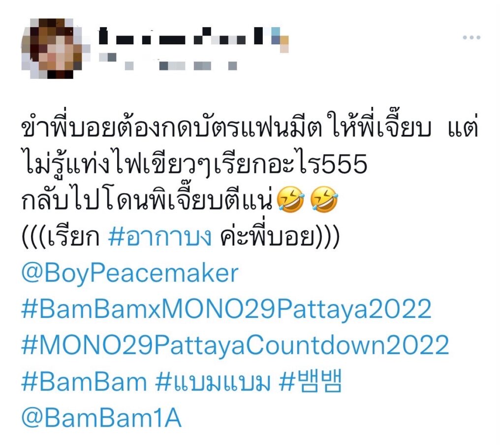Click the text 'กลับไปโดนพิเจี๊ยบตีแน่'
504x445 pixels.
point(148,200)
